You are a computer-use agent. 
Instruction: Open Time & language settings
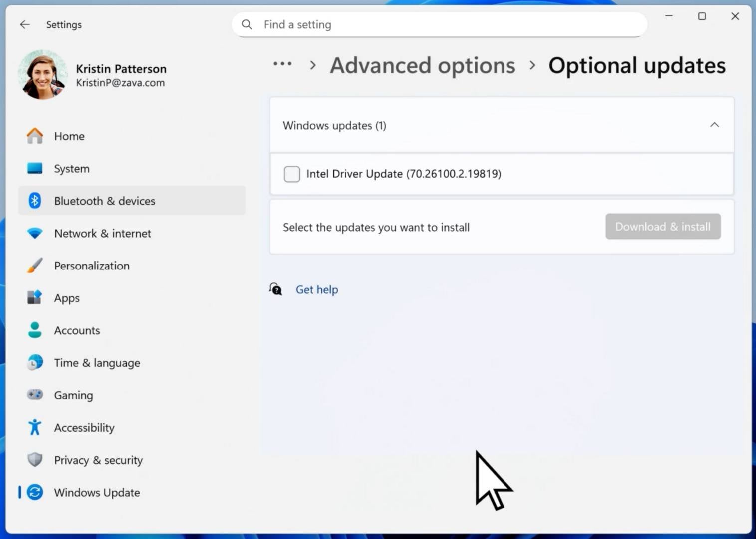(132, 363)
